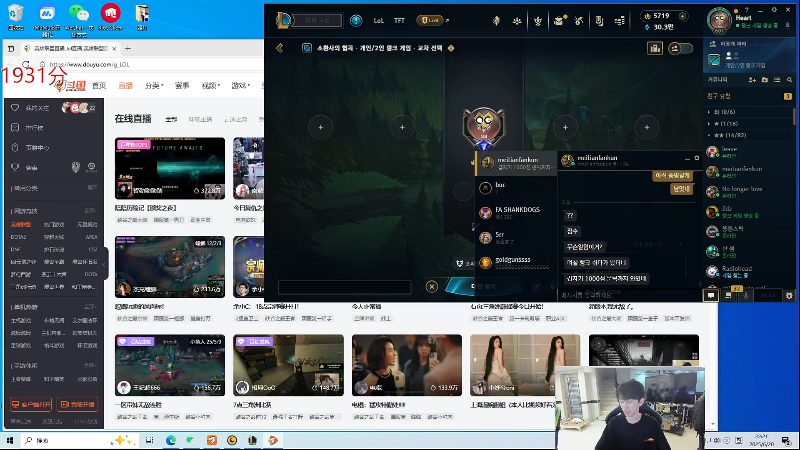Click the new folder icon in friends
The width and height of the screenshot is (800, 450).
click(x=765, y=80)
